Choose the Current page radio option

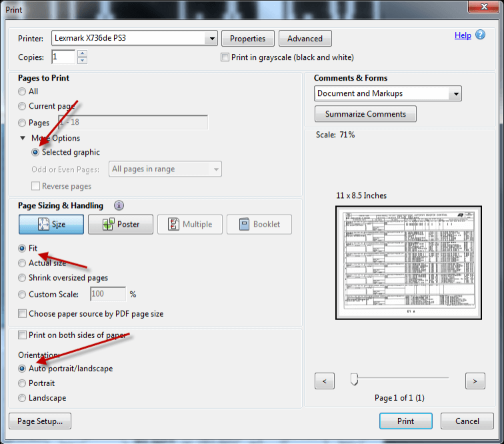[22, 106]
